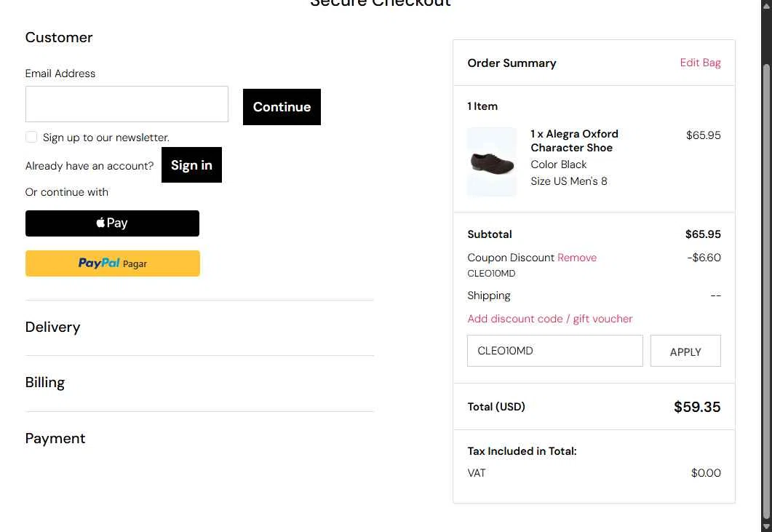This screenshot has height=532, width=772.
Task: Click the APPLY button
Action: (x=685, y=352)
